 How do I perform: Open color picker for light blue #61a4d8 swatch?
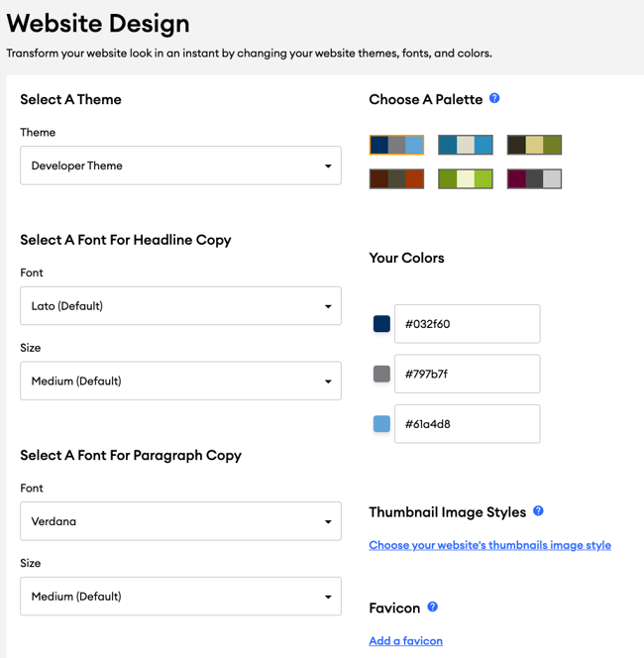381,424
